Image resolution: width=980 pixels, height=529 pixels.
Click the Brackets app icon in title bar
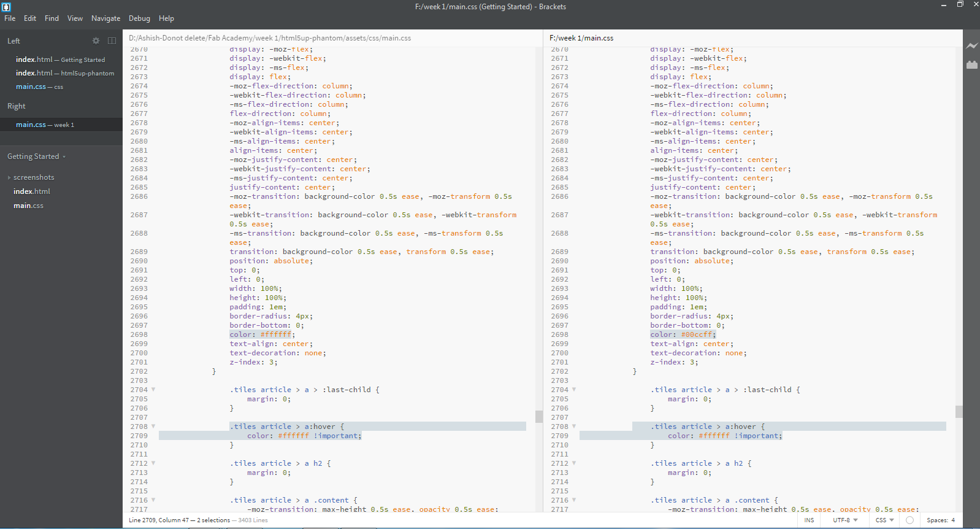pos(6,7)
